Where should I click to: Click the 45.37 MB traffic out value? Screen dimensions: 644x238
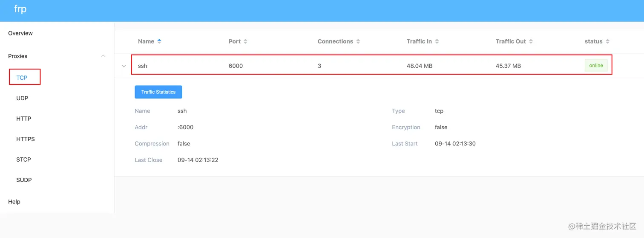point(508,66)
